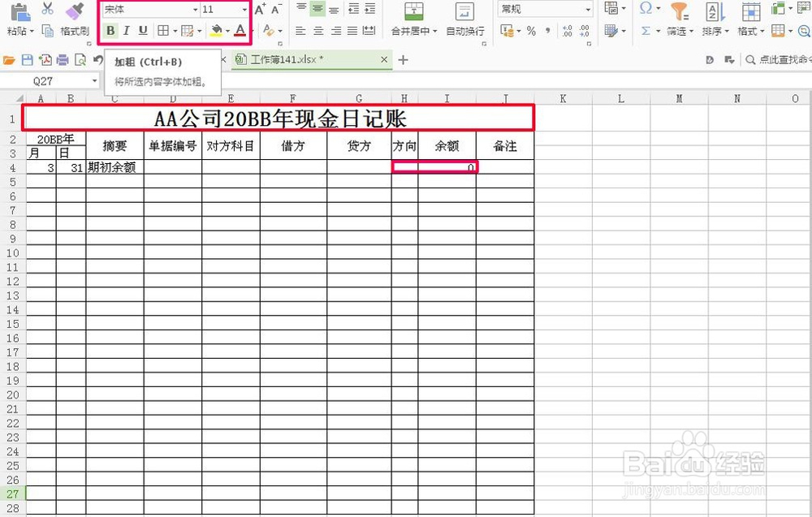Select the Format Painter (格式刷) brush
Viewport: 812px width, 517px height.
(x=75, y=11)
